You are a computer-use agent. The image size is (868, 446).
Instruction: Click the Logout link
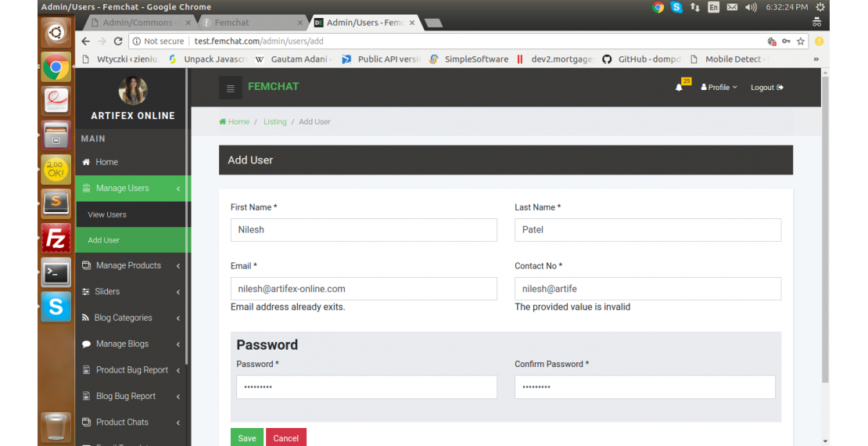(766, 88)
